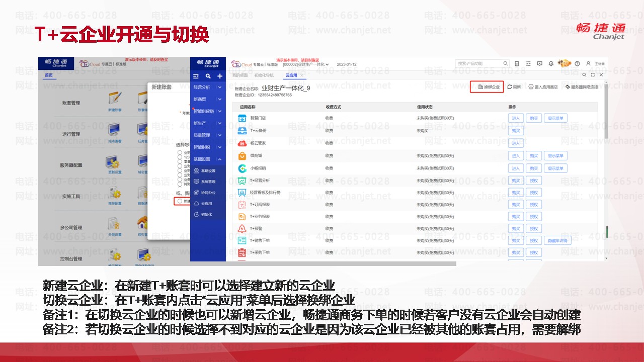Image resolution: width=644 pixels, height=362 pixels.
Task: Click the 微商城 shopping bag icon
Action: 242,155
